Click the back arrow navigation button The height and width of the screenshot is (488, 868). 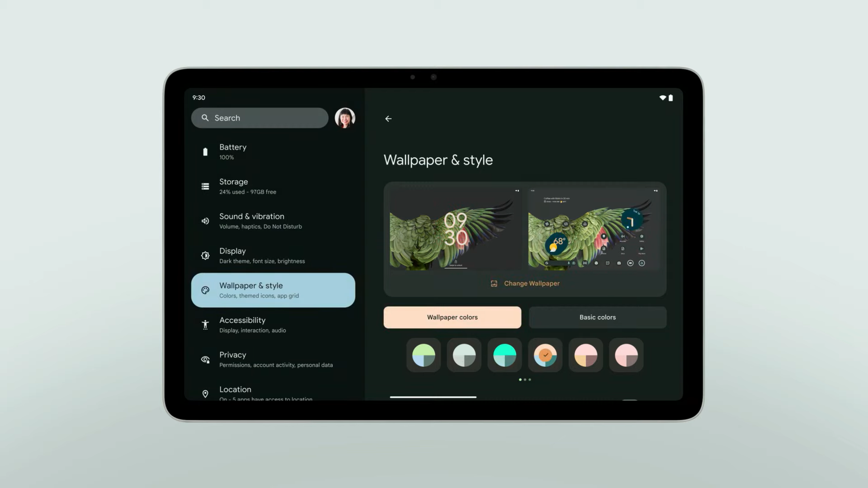pos(387,118)
